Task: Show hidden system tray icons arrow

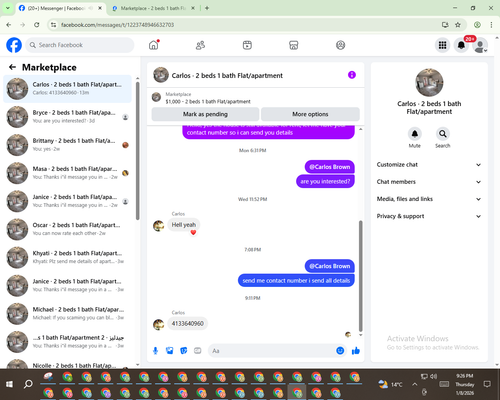Action: (414, 384)
